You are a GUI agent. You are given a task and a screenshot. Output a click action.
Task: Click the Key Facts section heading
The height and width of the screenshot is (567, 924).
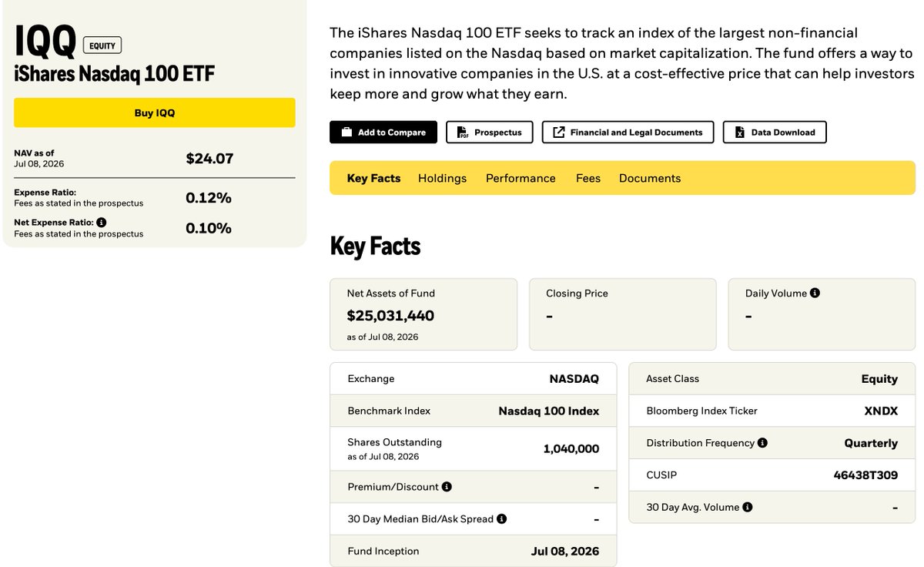pos(375,247)
